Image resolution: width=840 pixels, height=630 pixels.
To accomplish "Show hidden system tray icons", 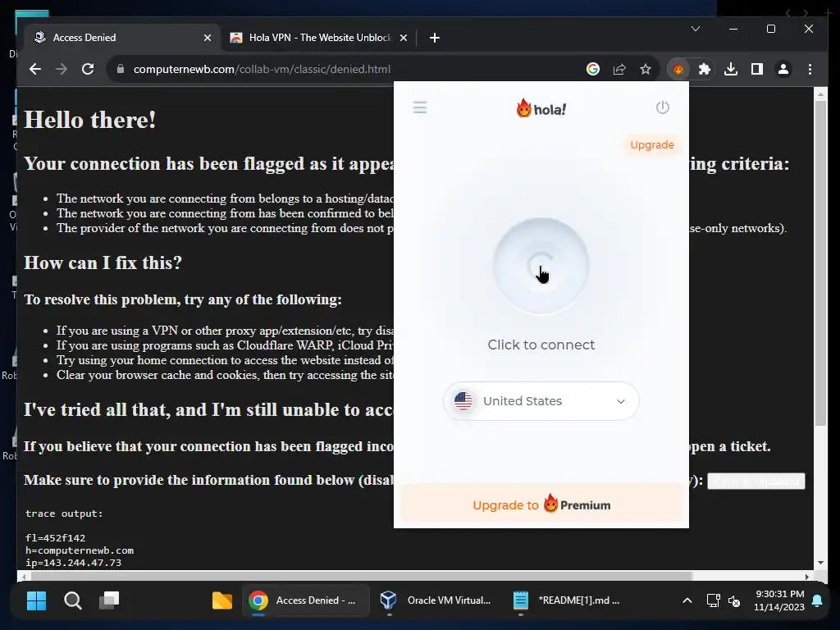I will [687, 600].
